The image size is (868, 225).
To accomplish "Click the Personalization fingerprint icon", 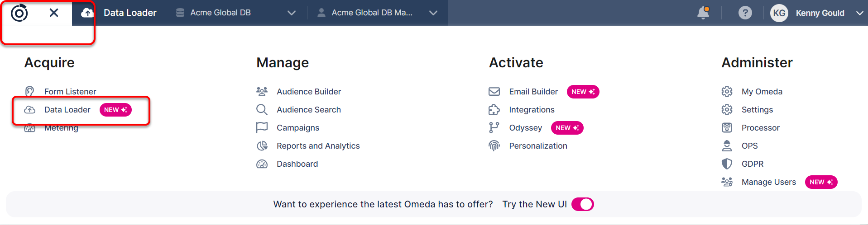I will pyautogui.click(x=494, y=146).
